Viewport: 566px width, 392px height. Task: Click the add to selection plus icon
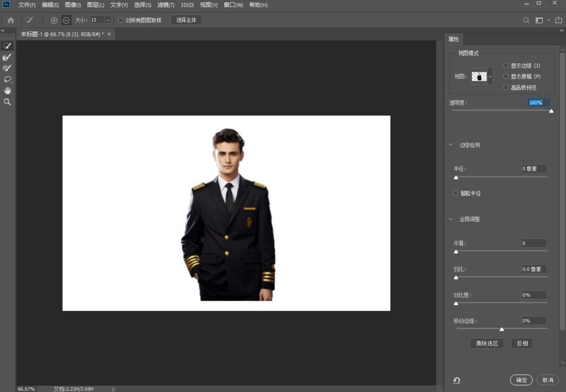pos(54,20)
